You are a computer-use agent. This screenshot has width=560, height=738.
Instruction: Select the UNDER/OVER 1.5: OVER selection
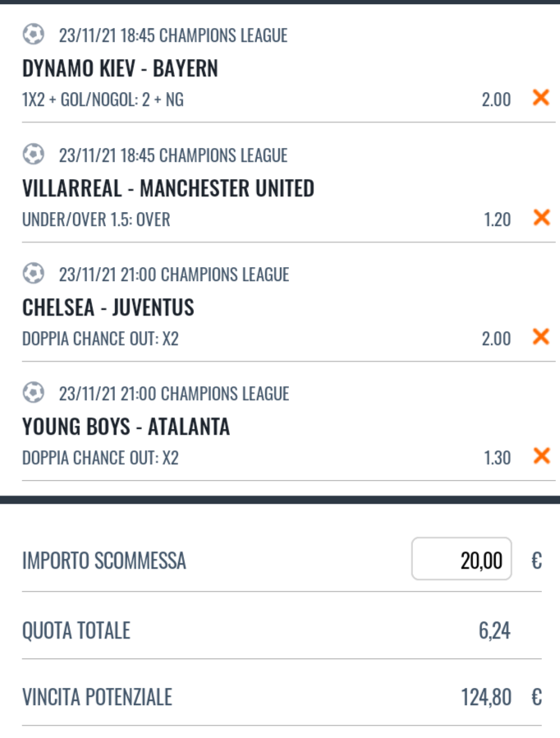(x=96, y=219)
